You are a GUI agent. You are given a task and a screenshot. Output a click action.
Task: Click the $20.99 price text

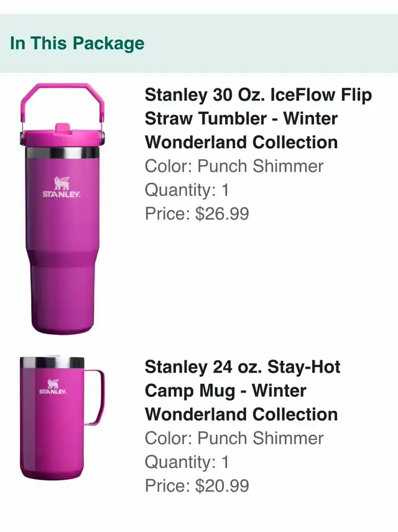(x=222, y=486)
